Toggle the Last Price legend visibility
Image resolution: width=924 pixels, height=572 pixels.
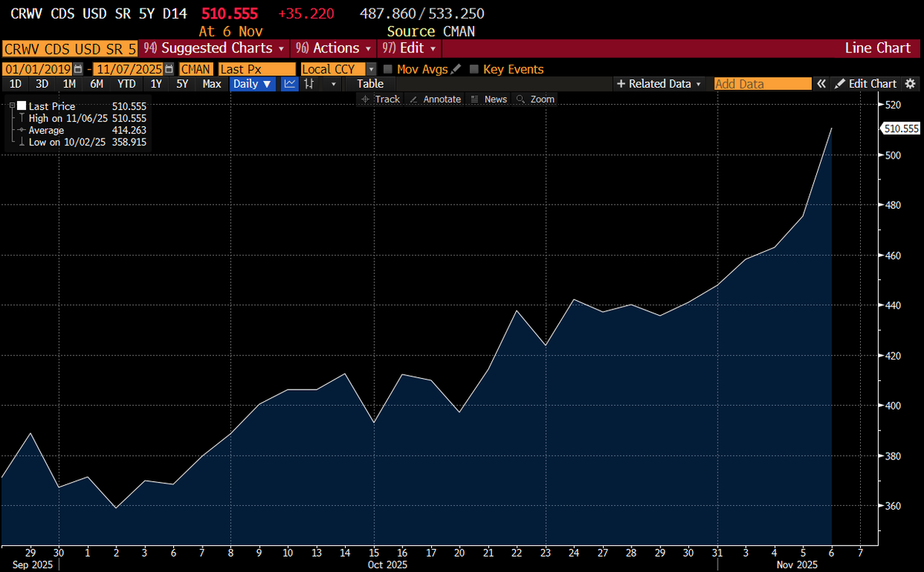click(22, 106)
